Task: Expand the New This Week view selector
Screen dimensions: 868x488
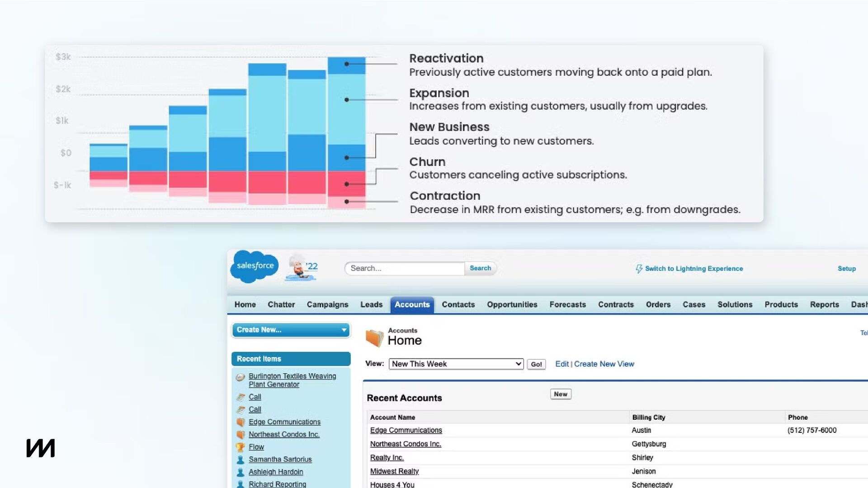Action: click(x=456, y=364)
